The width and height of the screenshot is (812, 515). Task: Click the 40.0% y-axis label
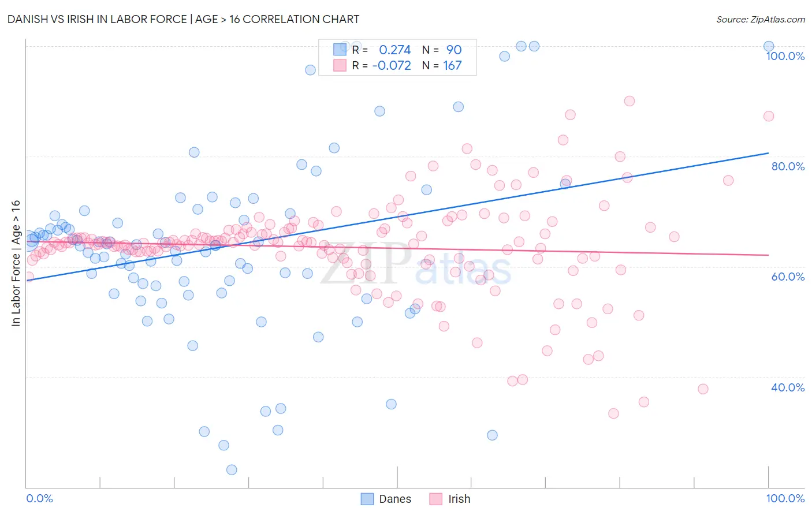[x=788, y=387]
